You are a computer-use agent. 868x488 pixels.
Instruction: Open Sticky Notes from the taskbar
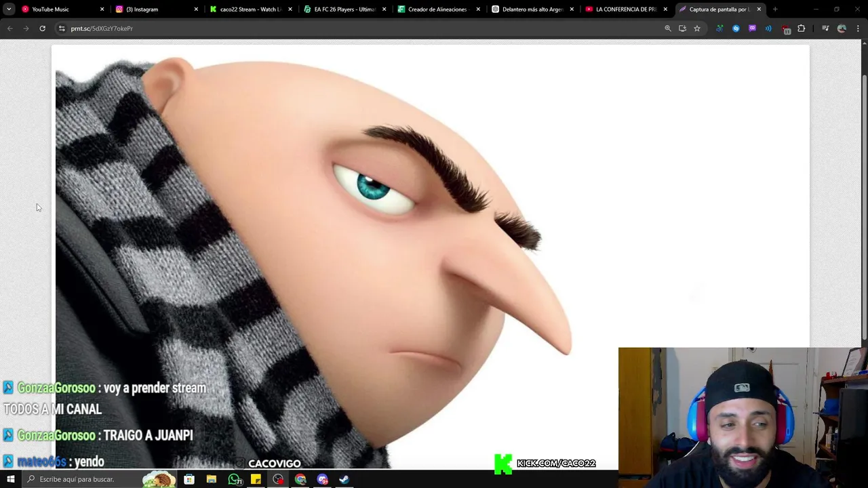256,479
